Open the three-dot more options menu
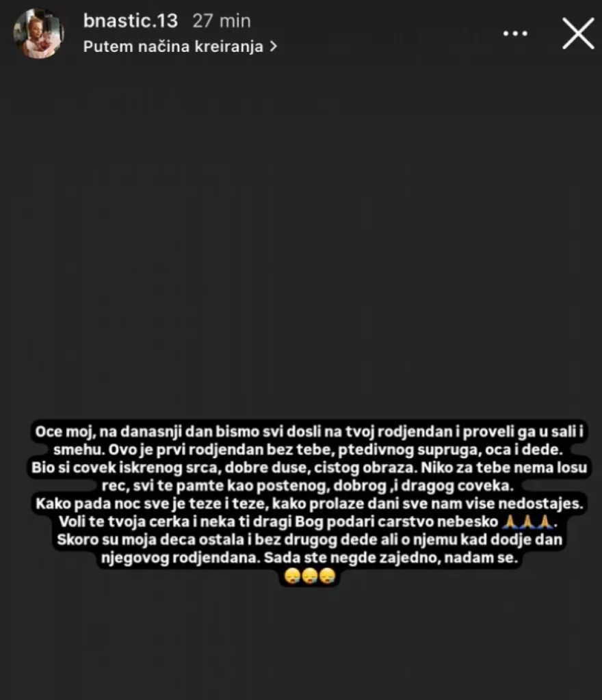This screenshot has height=700, width=602. point(515,33)
